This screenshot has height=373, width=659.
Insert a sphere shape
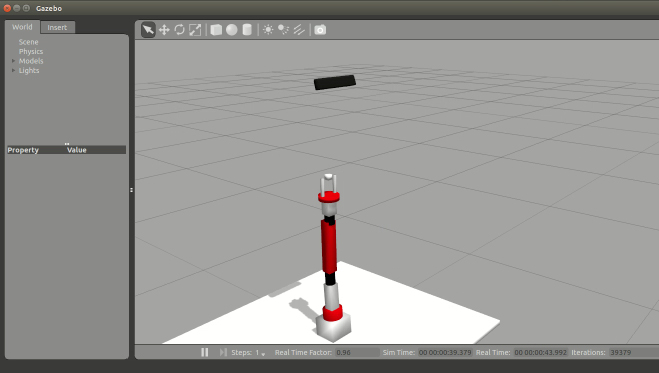click(232, 30)
